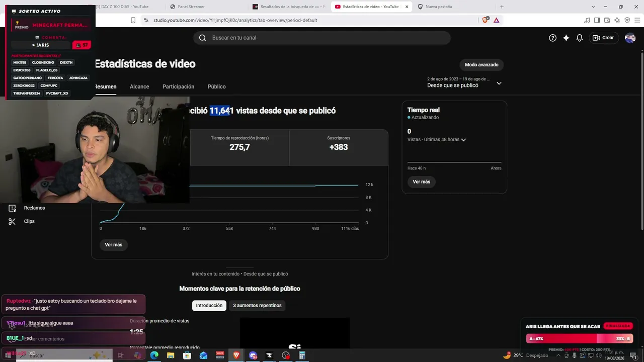The width and height of the screenshot is (644, 362).
Task: Select the Suscriptores metric card
Action: (x=339, y=147)
